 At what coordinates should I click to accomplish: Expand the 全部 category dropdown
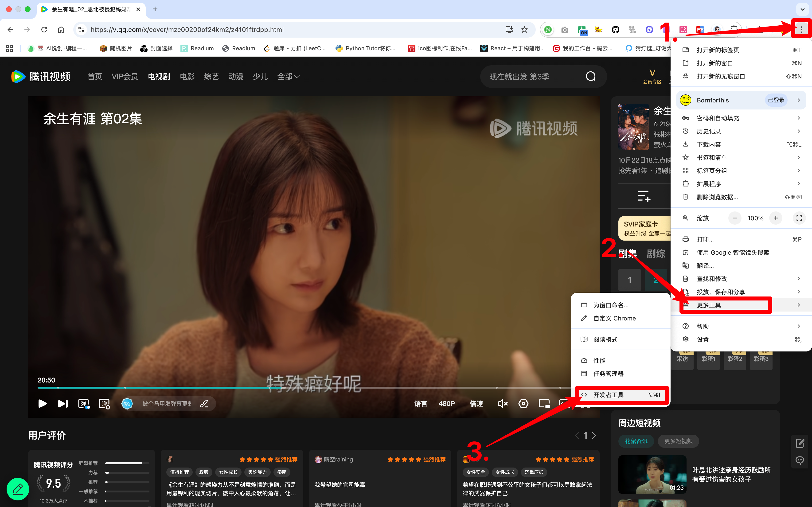[288, 76]
